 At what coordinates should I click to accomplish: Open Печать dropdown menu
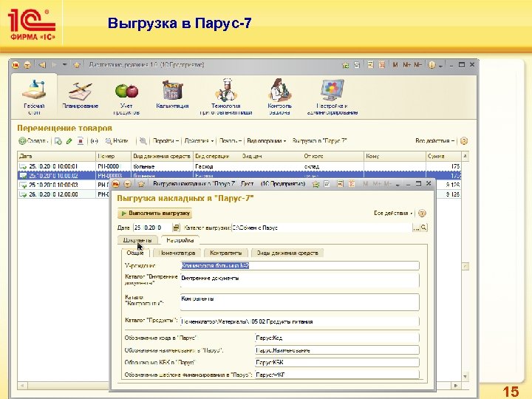click(x=230, y=141)
